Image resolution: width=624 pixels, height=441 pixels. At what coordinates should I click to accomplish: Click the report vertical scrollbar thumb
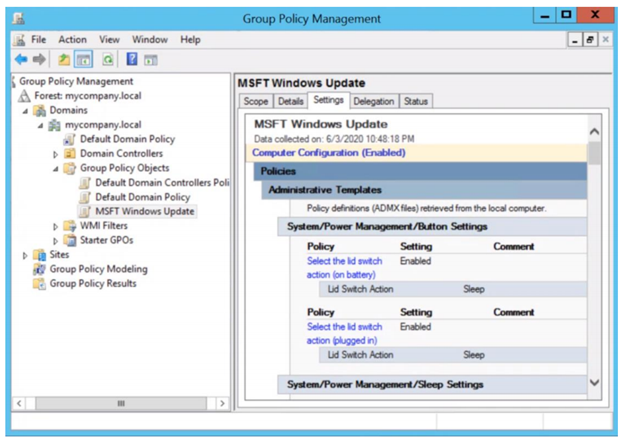coord(595,153)
